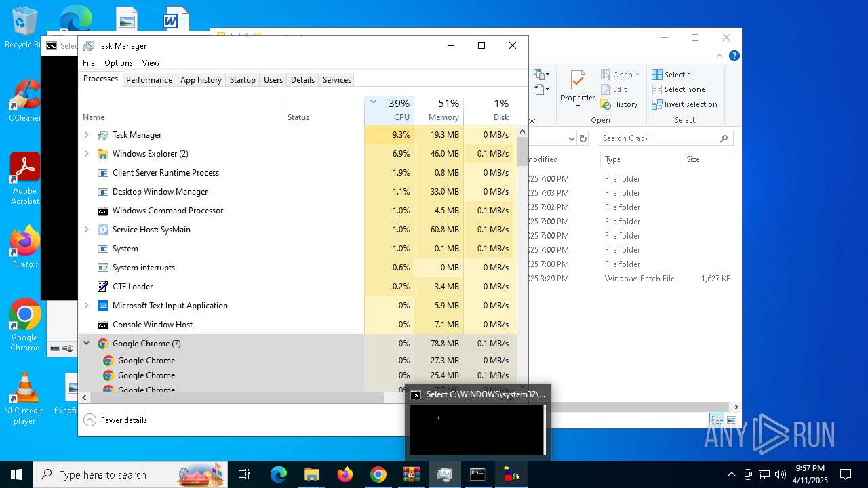Open File Explorer from taskbar

(312, 474)
